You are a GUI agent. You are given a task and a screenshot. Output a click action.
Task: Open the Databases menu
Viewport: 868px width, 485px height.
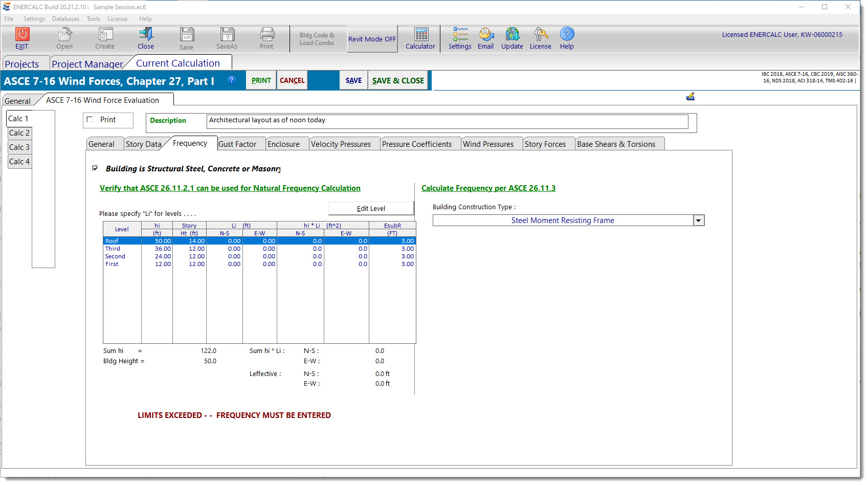[65, 19]
